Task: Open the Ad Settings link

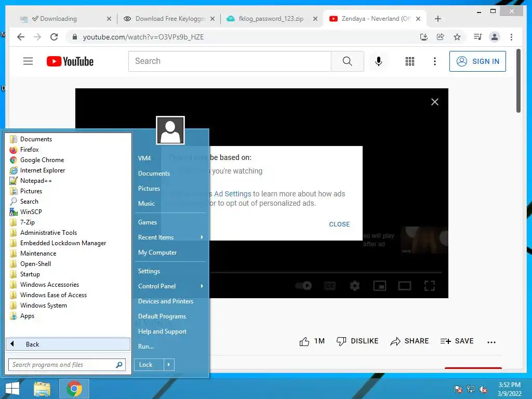Action: click(x=232, y=194)
